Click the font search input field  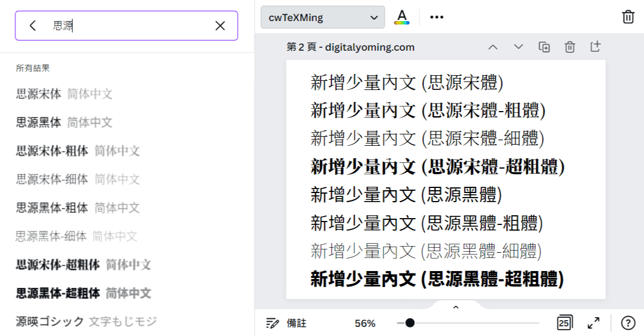click(x=131, y=26)
